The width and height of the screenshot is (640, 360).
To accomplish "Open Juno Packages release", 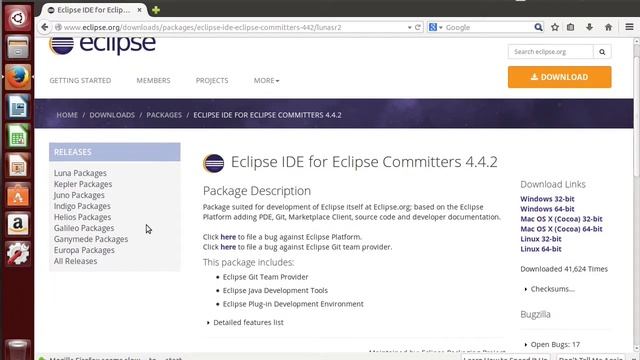I will pyautogui.click(x=79, y=195).
